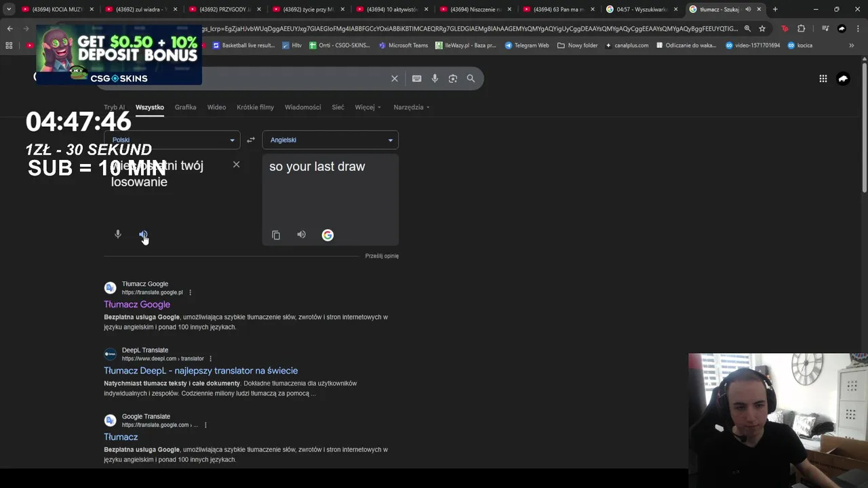Open the Microsoft Teams bookmark
The height and width of the screenshot is (488, 868).
click(403, 45)
